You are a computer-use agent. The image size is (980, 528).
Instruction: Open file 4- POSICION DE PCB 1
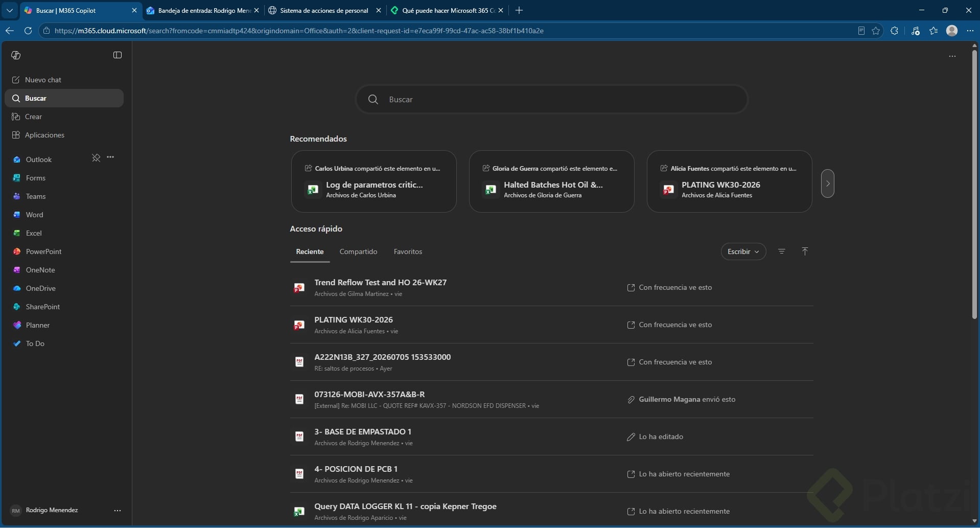click(x=551, y=474)
